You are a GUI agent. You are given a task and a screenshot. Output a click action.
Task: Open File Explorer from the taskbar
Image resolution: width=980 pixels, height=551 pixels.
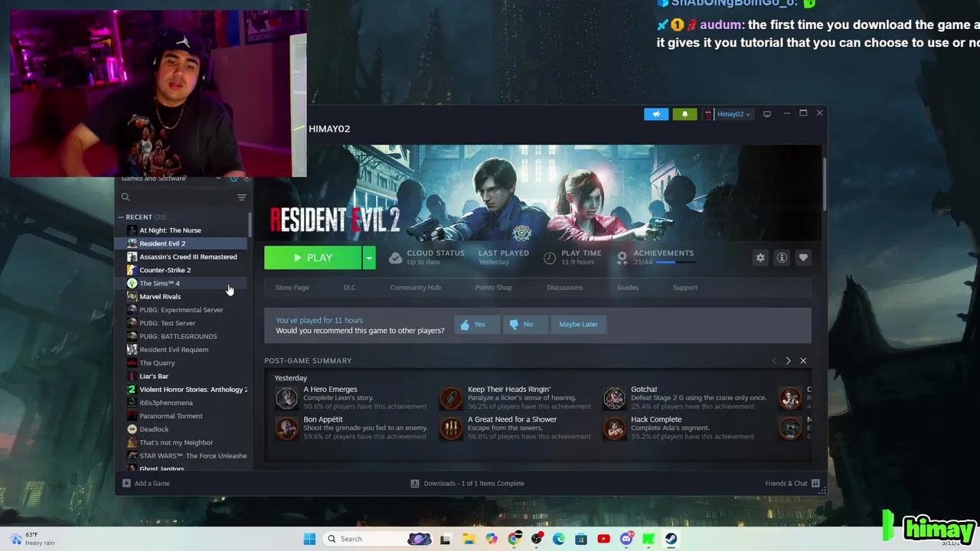pyautogui.click(x=469, y=539)
